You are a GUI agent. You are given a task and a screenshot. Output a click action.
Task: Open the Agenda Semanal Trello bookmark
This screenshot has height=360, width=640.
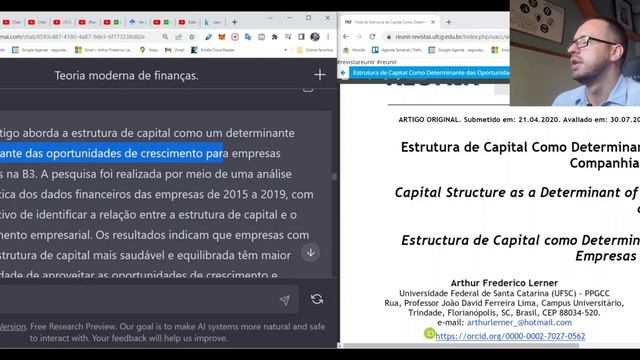(x=397, y=50)
